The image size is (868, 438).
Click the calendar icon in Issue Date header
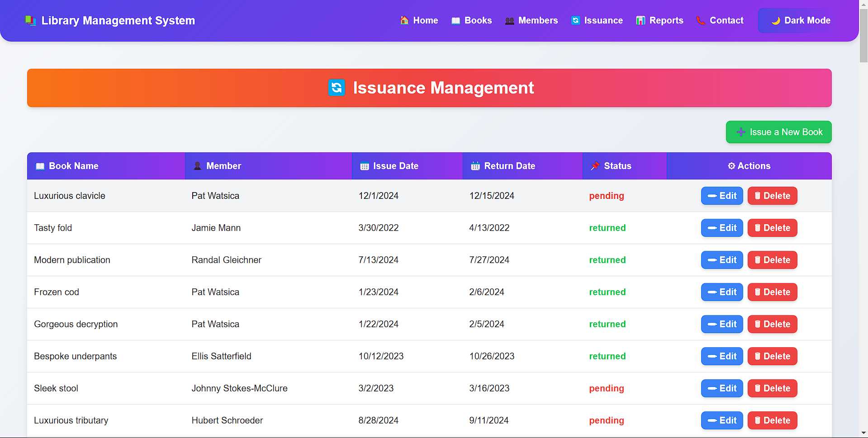tap(365, 166)
